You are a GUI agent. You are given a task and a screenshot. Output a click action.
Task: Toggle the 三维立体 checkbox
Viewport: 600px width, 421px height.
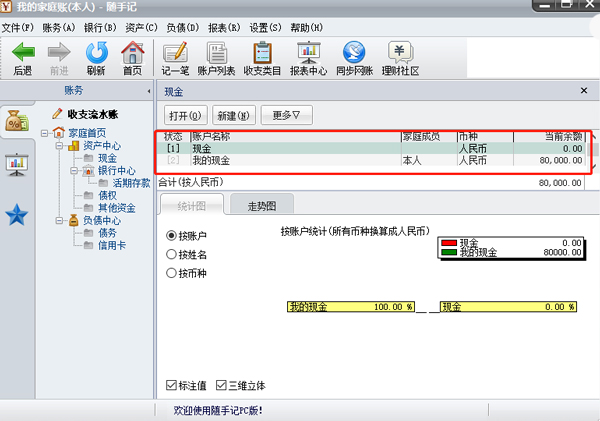[x=221, y=385]
